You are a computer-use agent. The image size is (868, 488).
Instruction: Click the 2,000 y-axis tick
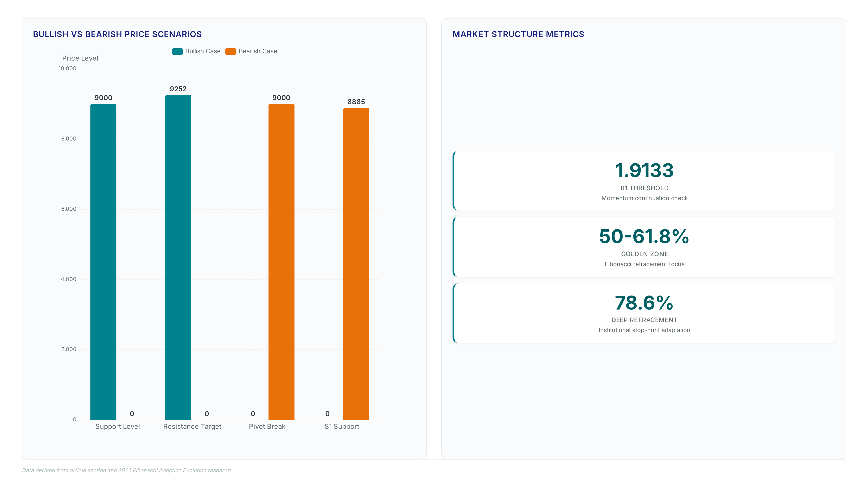pos(69,349)
